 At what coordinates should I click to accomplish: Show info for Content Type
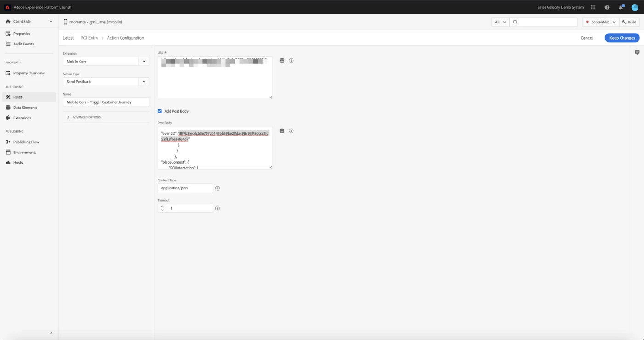(218, 188)
